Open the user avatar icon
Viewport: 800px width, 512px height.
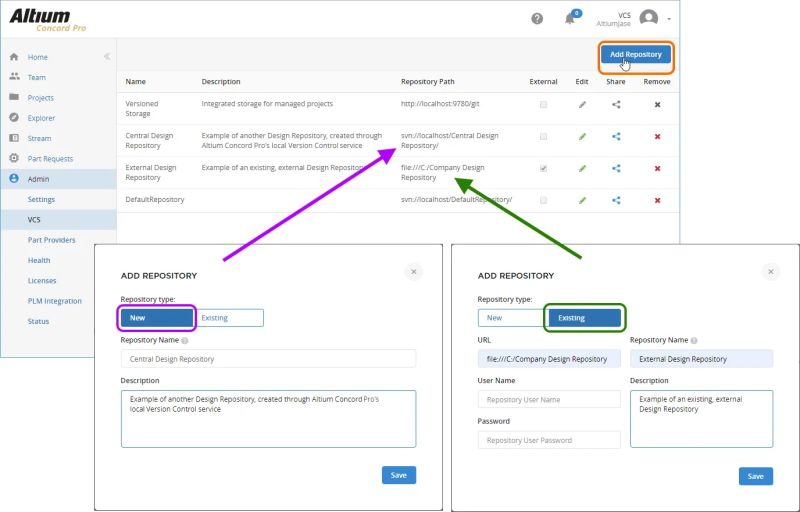pos(648,18)
